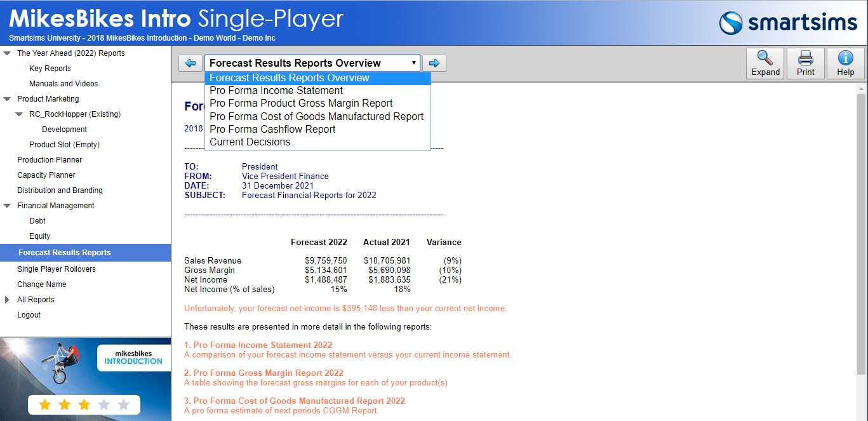Collapse The Year Ahead (2022) Reports section
Screen dimensions: 868x421
pos(7,53)
